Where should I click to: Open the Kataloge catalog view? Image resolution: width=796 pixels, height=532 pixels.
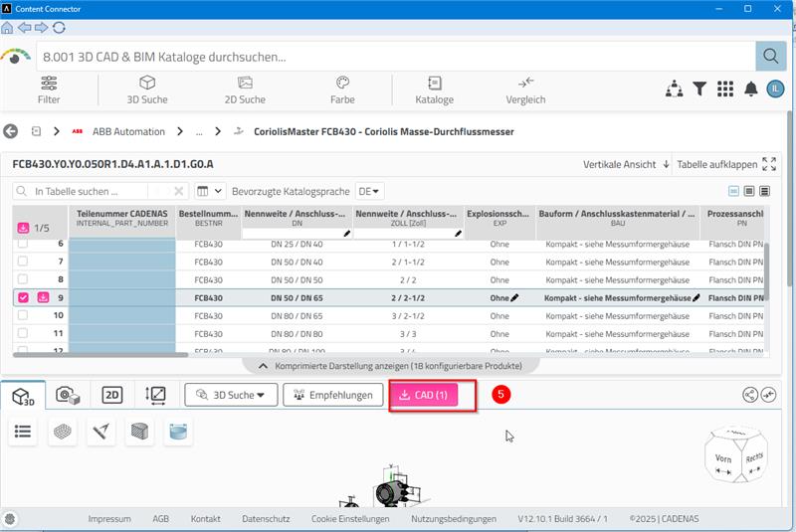(x=434, y=89)
